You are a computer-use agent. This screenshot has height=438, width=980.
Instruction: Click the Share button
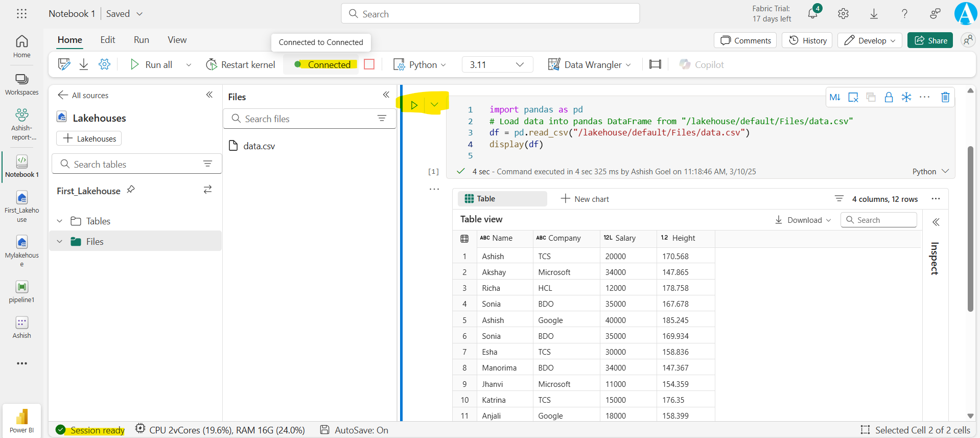coord(930,40)
